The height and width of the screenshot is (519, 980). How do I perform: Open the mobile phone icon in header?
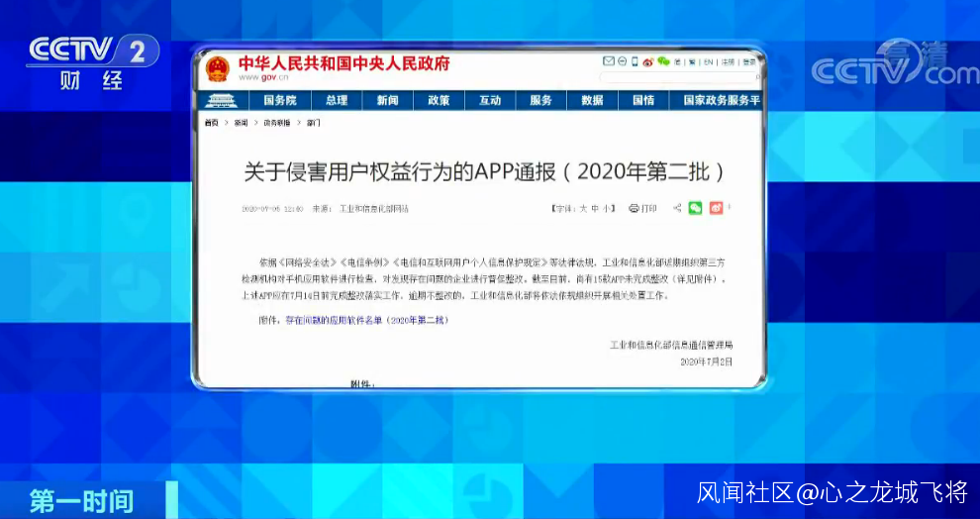pyautogui.click(x=635, y=61)
